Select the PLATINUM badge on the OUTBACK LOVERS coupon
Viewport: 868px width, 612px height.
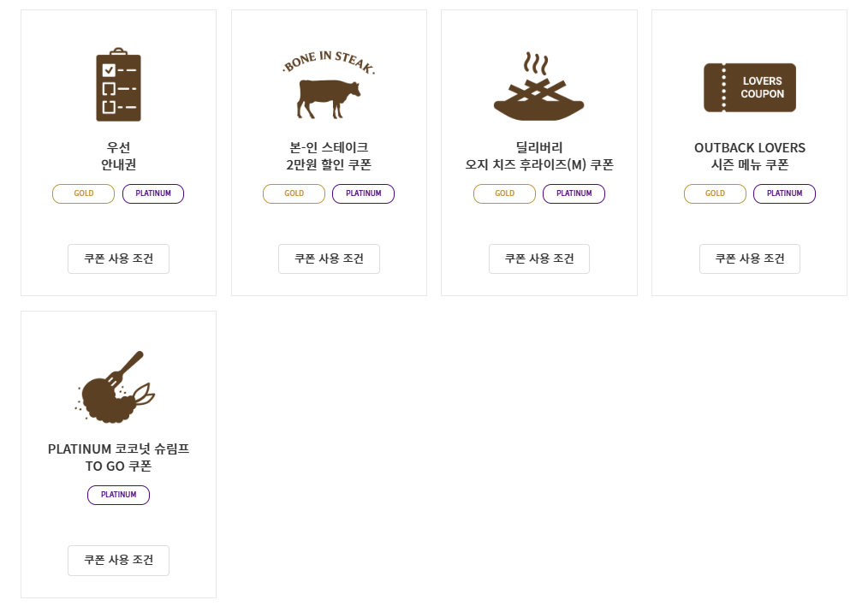[784, 193]
